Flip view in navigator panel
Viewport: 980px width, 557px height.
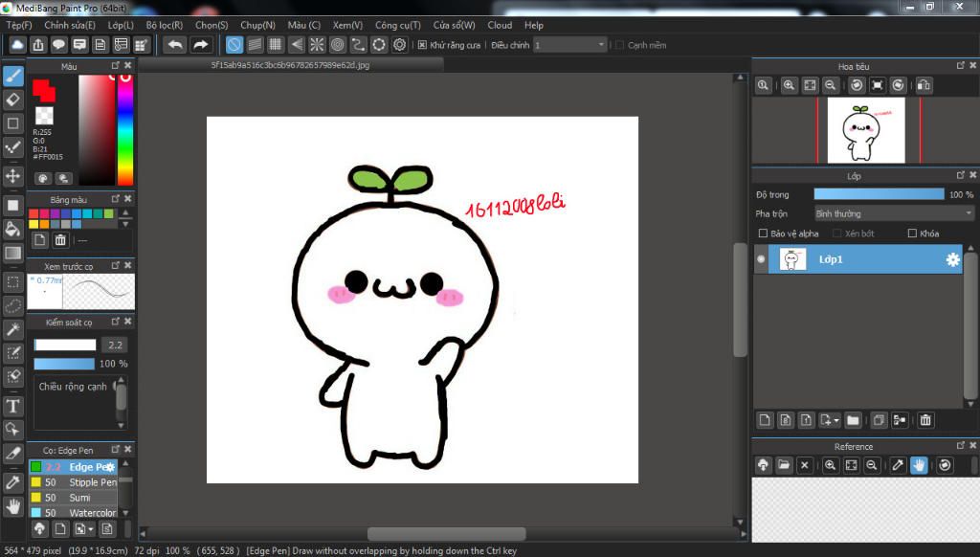[x=924, y=85]
